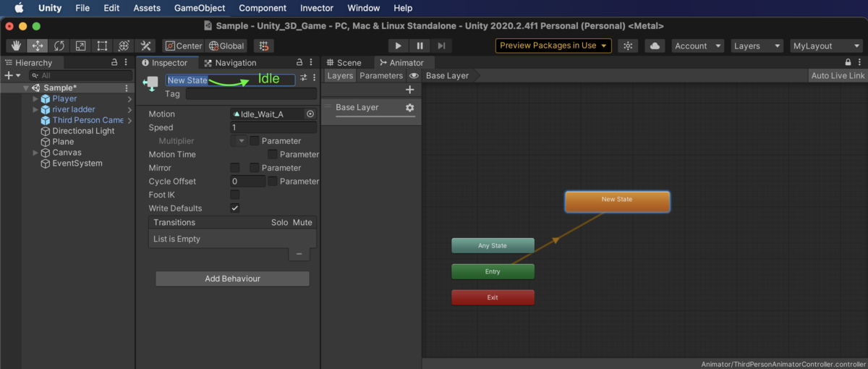Collapse the Sample scene
The width and height of the screenshot is (868, 369).
pos(25,88)
